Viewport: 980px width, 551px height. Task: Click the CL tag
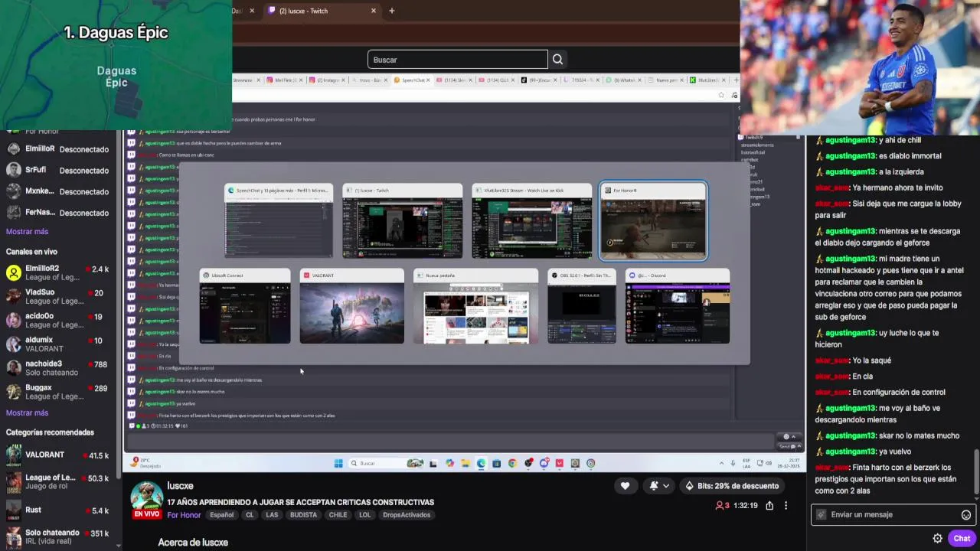coord(250,515)
